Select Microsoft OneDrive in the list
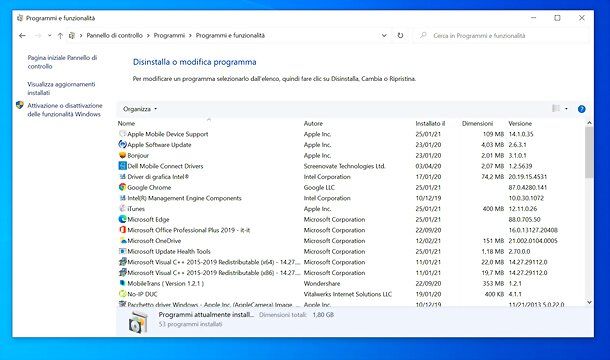This screenshot has height=360, width=610. (x=154, y=241)
